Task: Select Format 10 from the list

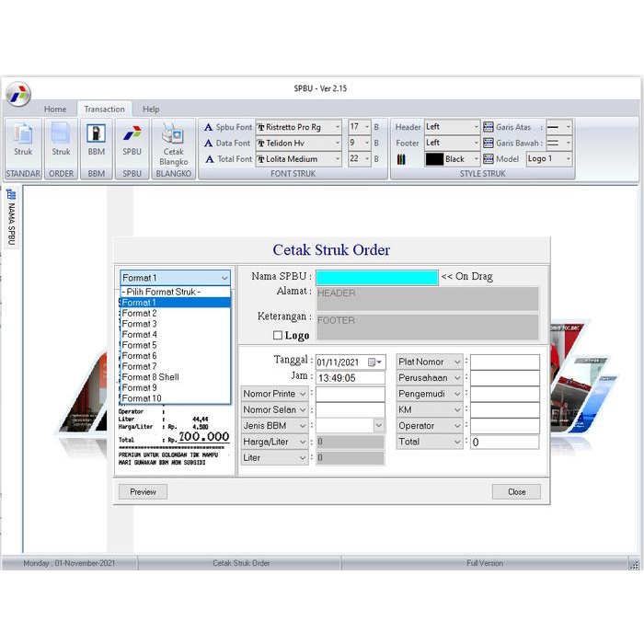Action: [x=176, y=398]
